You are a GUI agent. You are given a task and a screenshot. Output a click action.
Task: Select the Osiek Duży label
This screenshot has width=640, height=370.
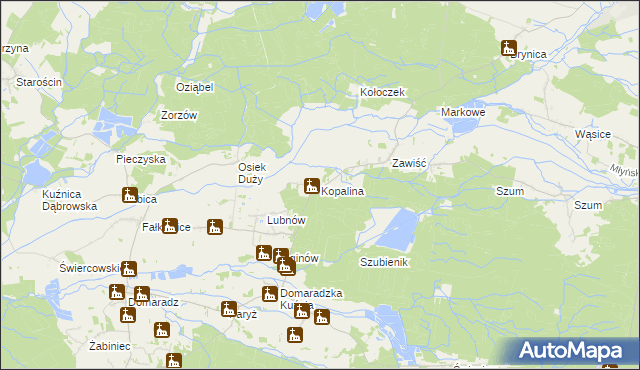[x=252, y=173]
